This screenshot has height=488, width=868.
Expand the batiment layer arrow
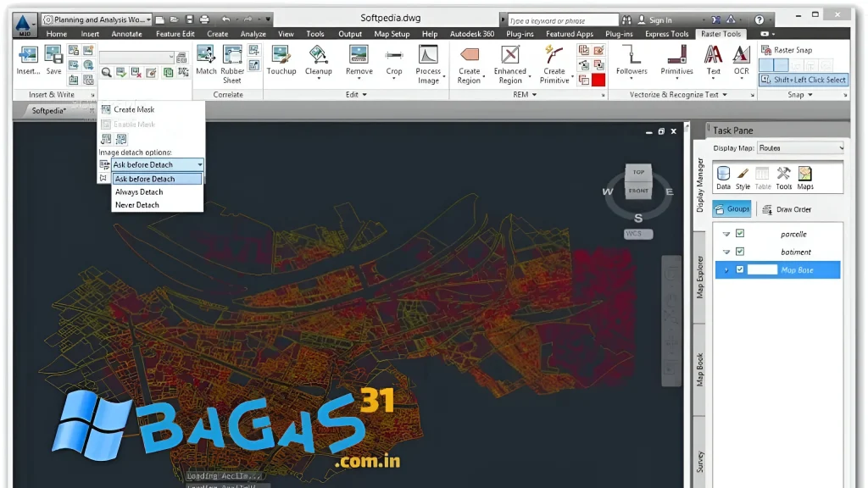point(726,252)
